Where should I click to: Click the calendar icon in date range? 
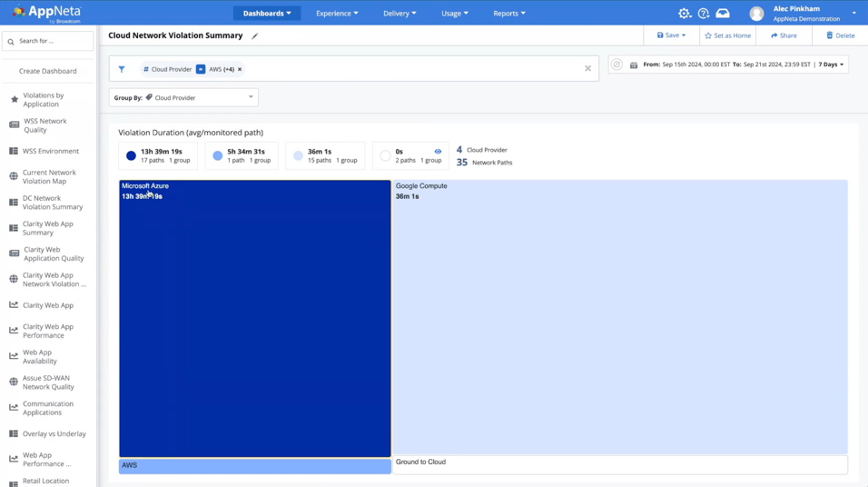[x=634, y=65]
